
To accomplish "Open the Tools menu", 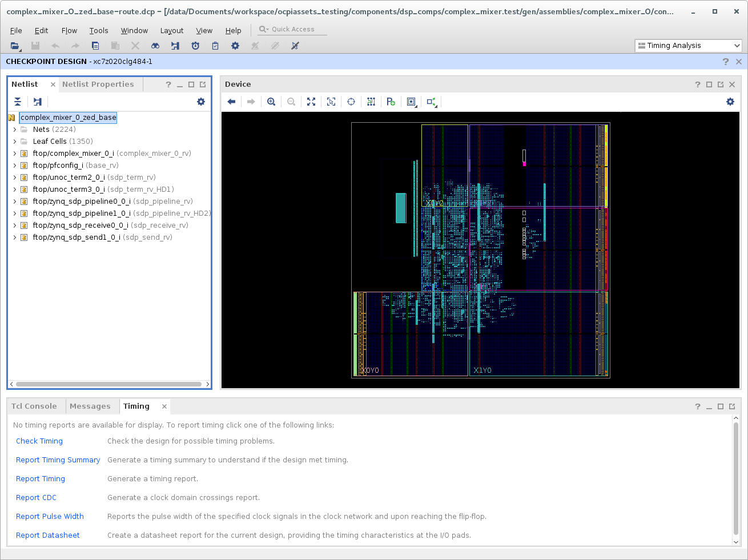I will [99, 31].
